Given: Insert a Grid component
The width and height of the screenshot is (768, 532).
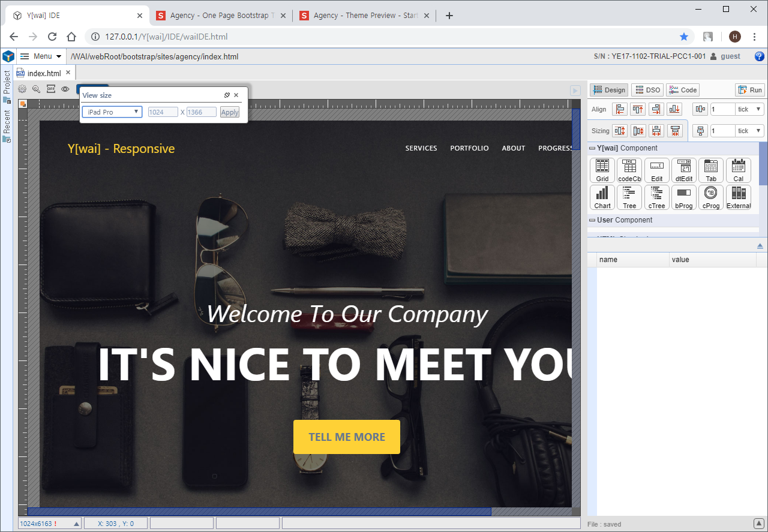Looking at the screenshot, I should [x=602, y=170].
